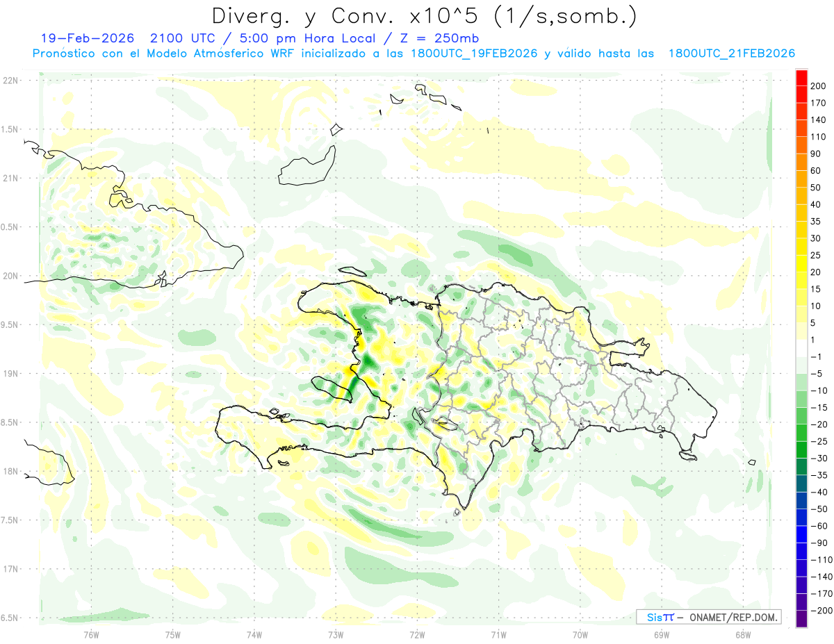
Task: Click the '22N' latitude label
Action: [10, 81]
